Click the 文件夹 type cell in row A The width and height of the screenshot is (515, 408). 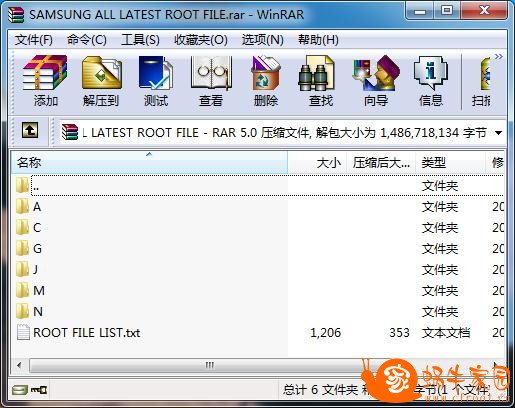coord(440,207)
